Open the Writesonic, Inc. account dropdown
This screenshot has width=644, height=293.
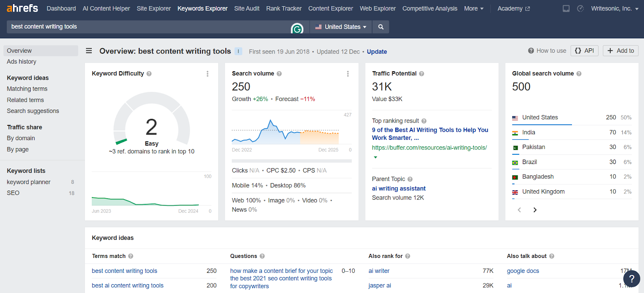(614, 8)
